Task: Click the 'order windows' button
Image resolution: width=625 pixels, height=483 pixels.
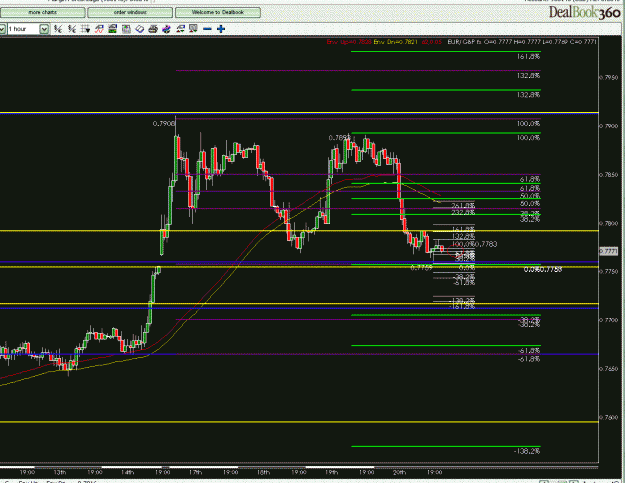Action: [x=130, y=12]
